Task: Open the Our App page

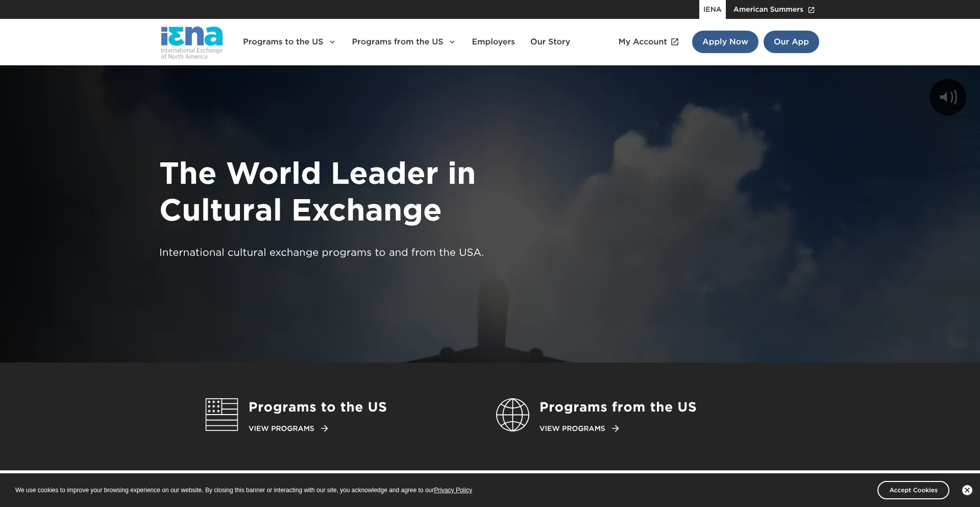Action: [791, 41]
